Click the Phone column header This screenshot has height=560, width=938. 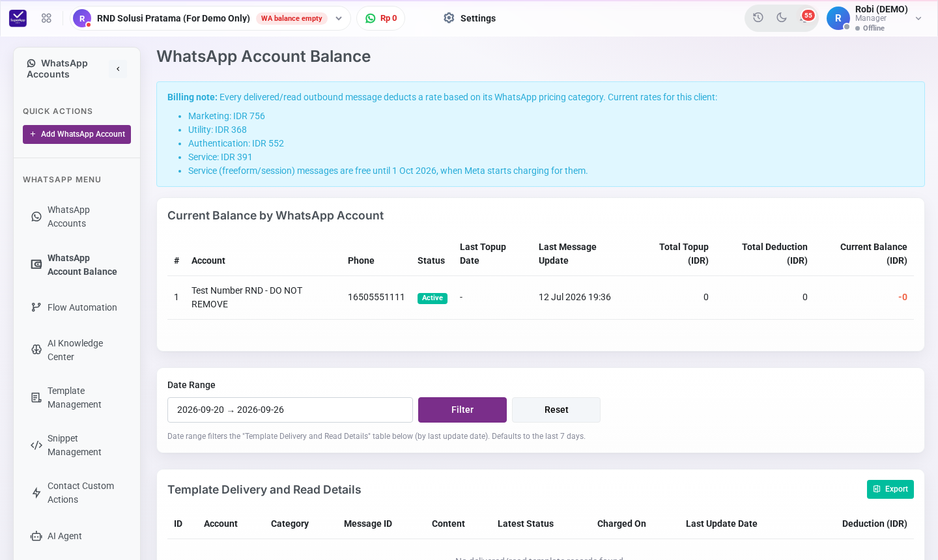click(361, 260)
